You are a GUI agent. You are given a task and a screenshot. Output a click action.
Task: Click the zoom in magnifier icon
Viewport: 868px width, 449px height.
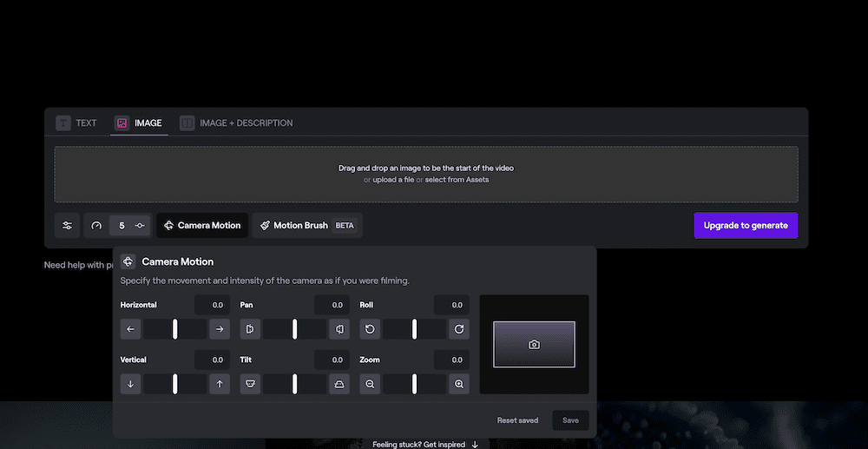click(x=459, y=384)
